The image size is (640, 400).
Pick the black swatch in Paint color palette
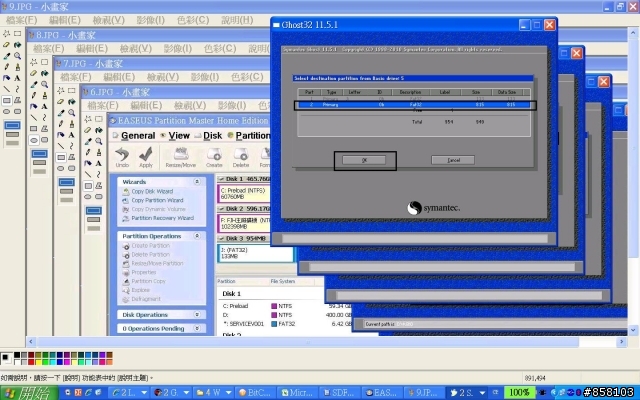pyautogui.click(x=17, y=355)
